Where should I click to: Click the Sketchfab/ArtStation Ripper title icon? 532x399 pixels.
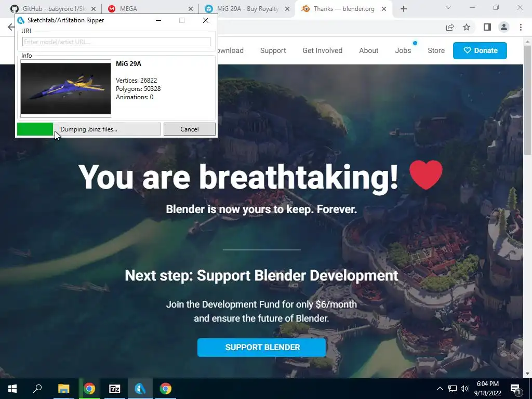(x=21, y=20)
